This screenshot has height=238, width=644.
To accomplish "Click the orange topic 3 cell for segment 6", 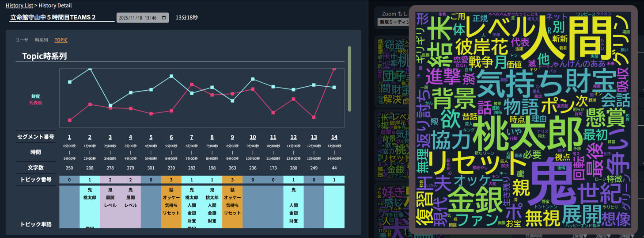I will click(x=171, y=180).
